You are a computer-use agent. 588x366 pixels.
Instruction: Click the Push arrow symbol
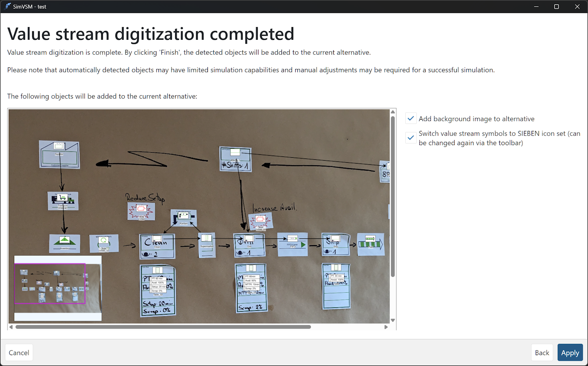coord(370,244)
